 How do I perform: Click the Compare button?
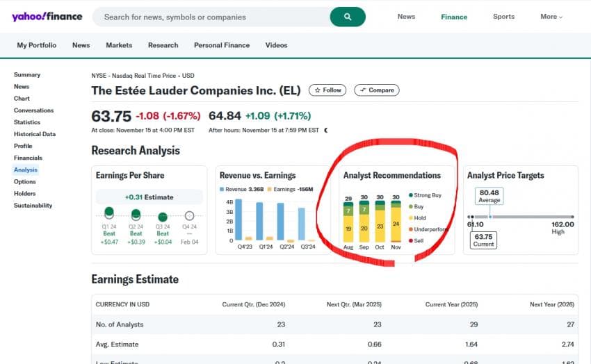[x=377, y=90]
